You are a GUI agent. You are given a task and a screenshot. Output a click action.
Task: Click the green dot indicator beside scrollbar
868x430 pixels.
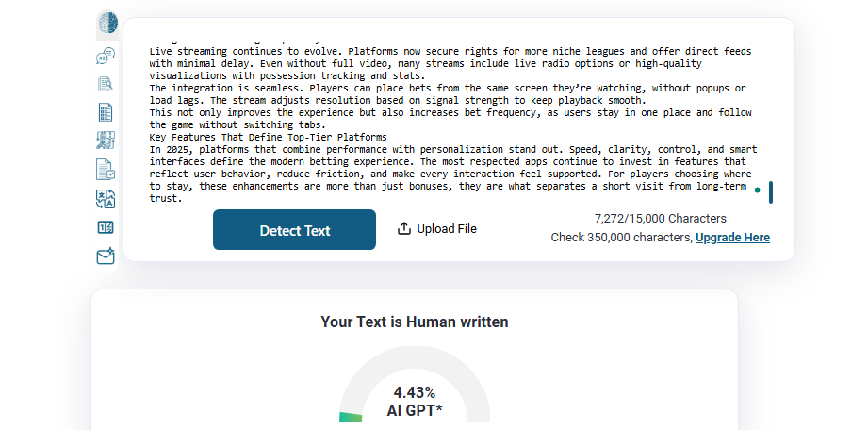click(x=758, y=190)
